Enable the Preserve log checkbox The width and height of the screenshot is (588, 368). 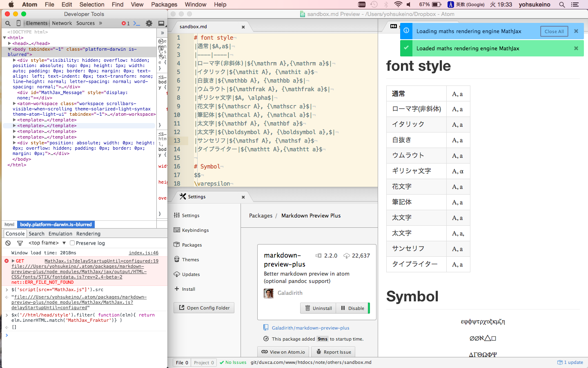(72, 243)
